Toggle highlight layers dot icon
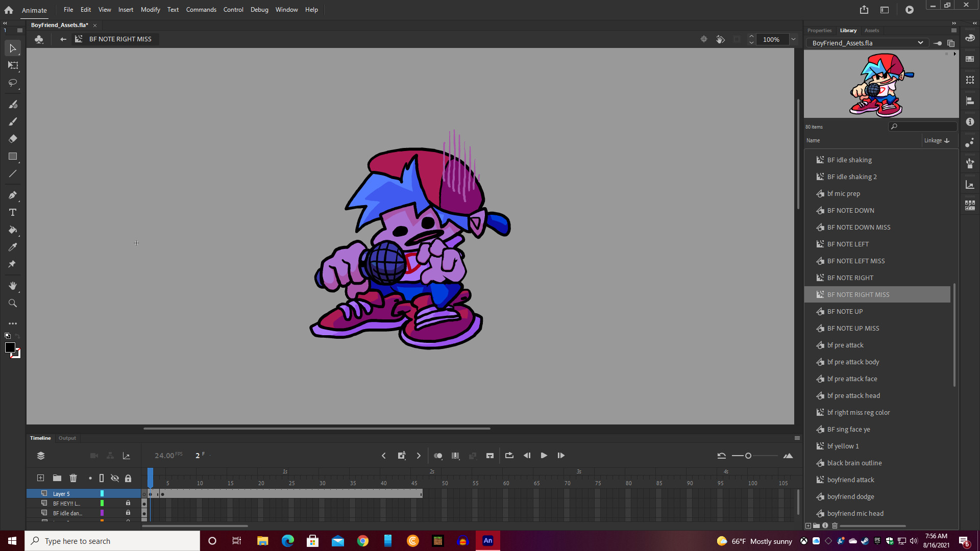Screen dimensions: 980x551 click(90, 478)
